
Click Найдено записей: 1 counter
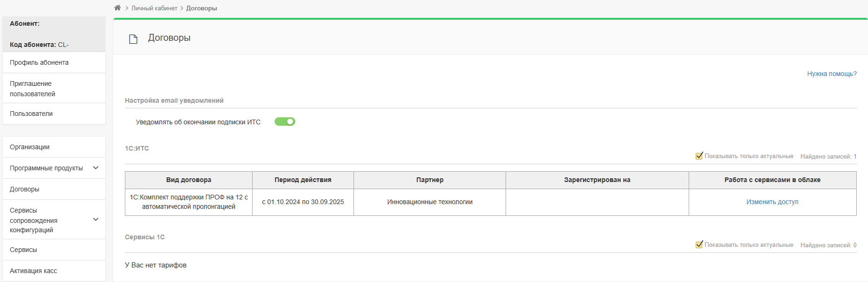pyautogui.click(x=829, y=156)
